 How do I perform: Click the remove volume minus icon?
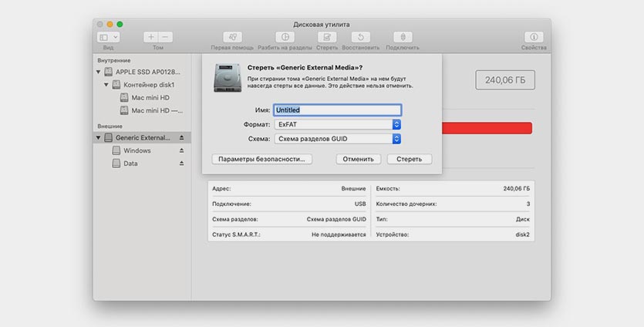(165, 37)
